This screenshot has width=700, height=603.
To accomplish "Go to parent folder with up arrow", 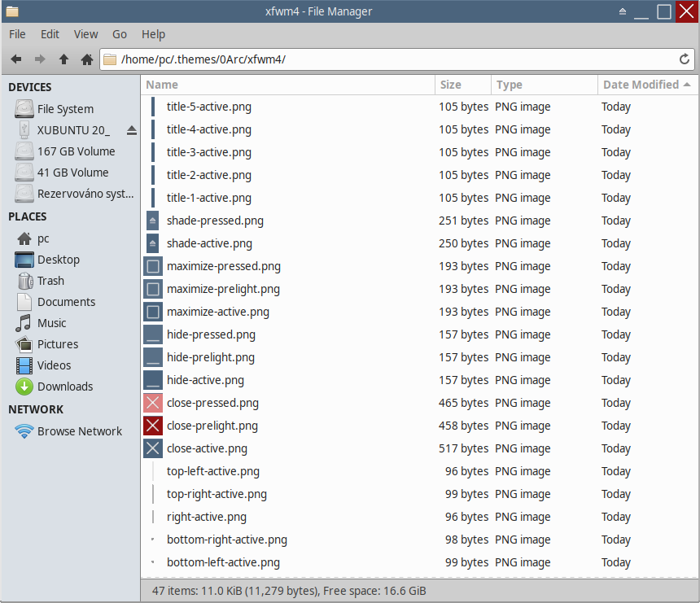I will tap(63, 59).
